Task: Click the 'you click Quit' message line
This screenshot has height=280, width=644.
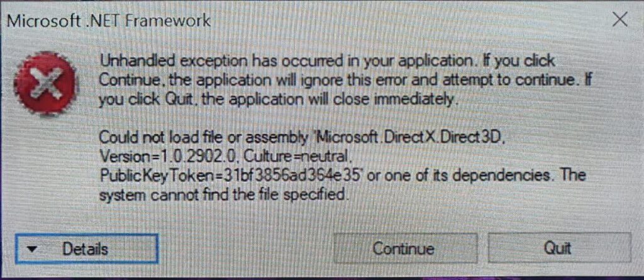Action: (278, 99)
